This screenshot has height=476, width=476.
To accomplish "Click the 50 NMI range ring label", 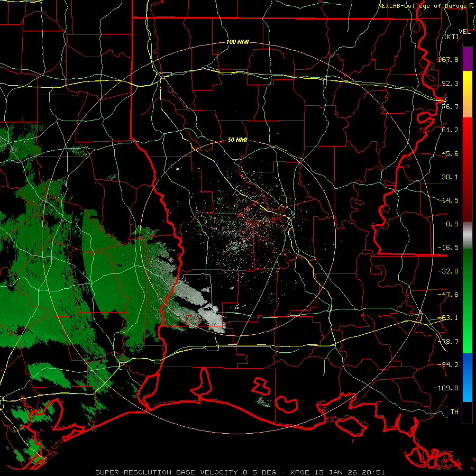I will (x=237, y=140).
